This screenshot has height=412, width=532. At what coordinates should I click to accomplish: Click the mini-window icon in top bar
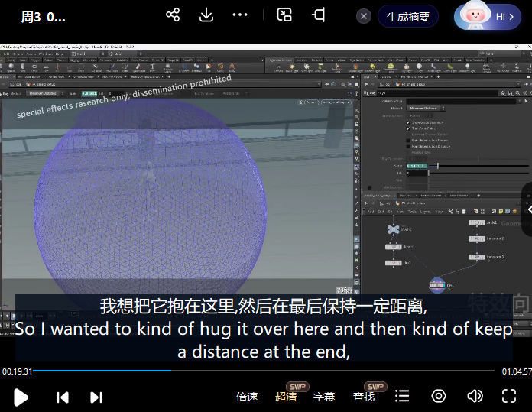pos(284,15)
